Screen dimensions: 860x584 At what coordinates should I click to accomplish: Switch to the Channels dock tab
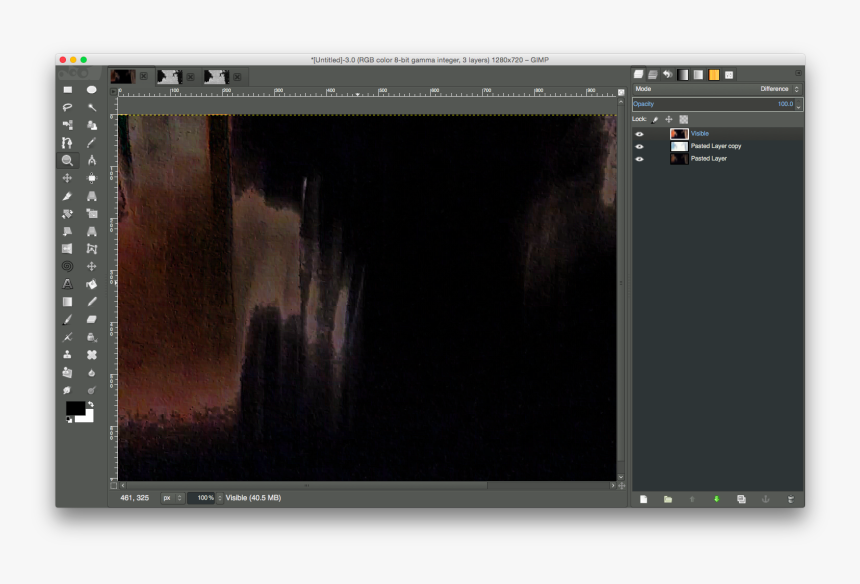click(652, 75)
